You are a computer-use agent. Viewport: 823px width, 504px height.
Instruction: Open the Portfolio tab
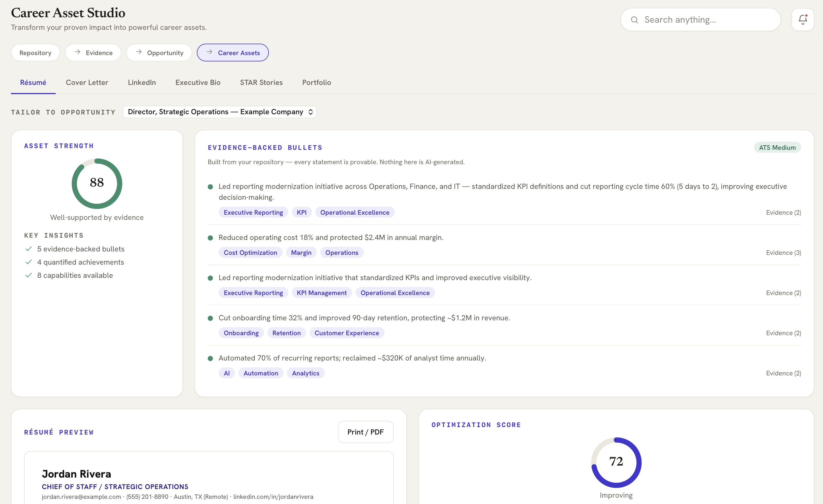click(x=317, y=82)
